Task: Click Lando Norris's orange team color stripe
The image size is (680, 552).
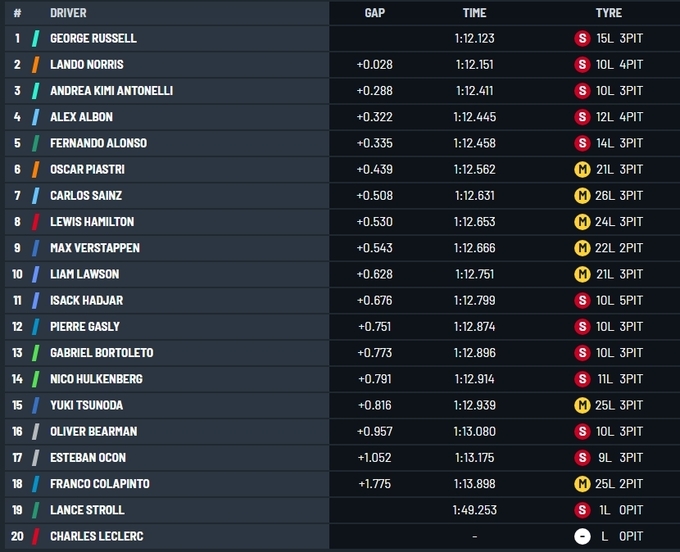Action: point(36,65)
